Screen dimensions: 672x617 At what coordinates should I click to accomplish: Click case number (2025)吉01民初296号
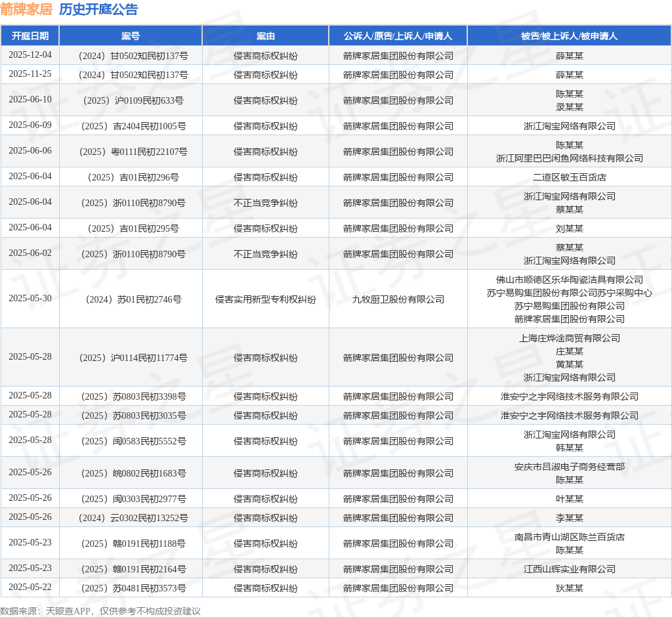pos(133,177)
